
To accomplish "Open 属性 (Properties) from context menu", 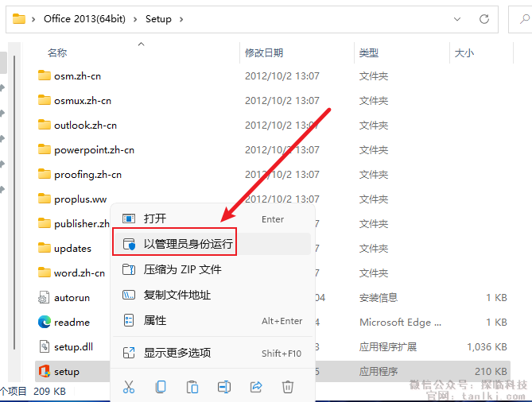I will pyautogui.click(x=212, y=320).
